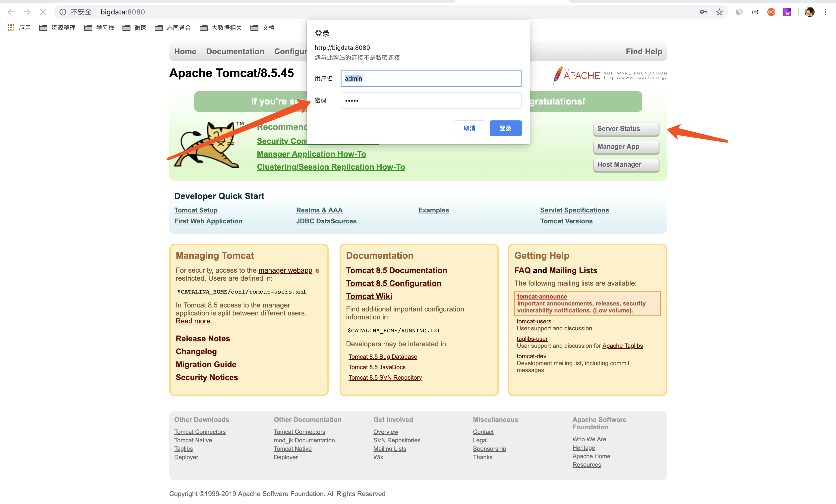This screenshot has width=836, height=504.
Task: Open Chrome three-dot menu
Action: pos(826,12)
